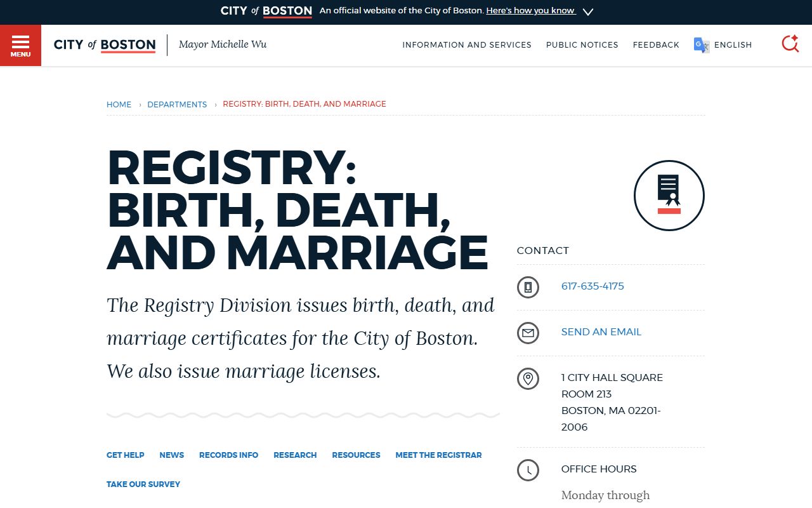Click the map pin address icon
This screenshot has height=508, width=812.
click(x=528, y=378)
